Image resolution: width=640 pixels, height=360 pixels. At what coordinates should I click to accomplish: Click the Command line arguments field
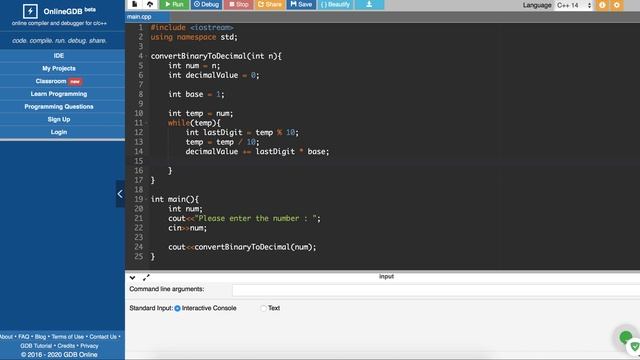tap(436, 290)
